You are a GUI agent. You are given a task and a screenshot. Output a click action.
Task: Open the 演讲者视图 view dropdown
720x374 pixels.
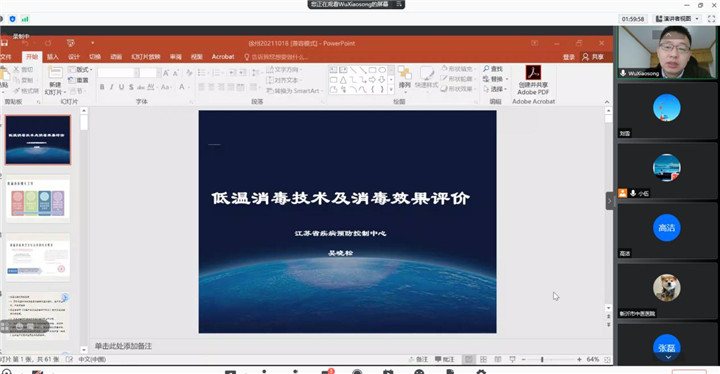coord(677,19)
